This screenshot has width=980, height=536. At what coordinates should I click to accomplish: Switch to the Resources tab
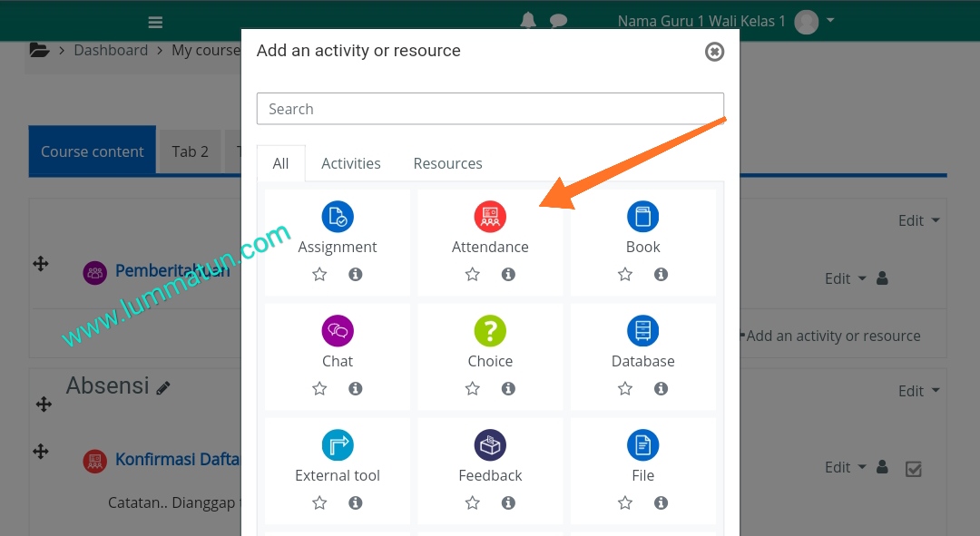(447, 163)
